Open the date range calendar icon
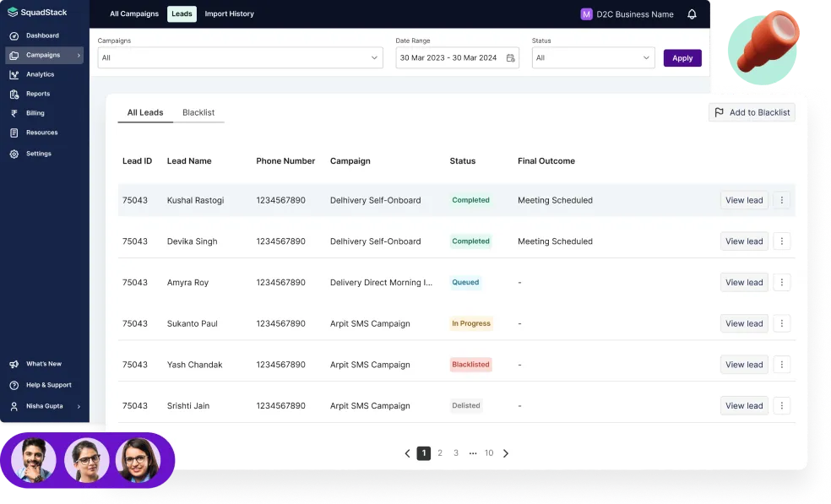Viewport: 831px width, 504px height. coord(509,57)
